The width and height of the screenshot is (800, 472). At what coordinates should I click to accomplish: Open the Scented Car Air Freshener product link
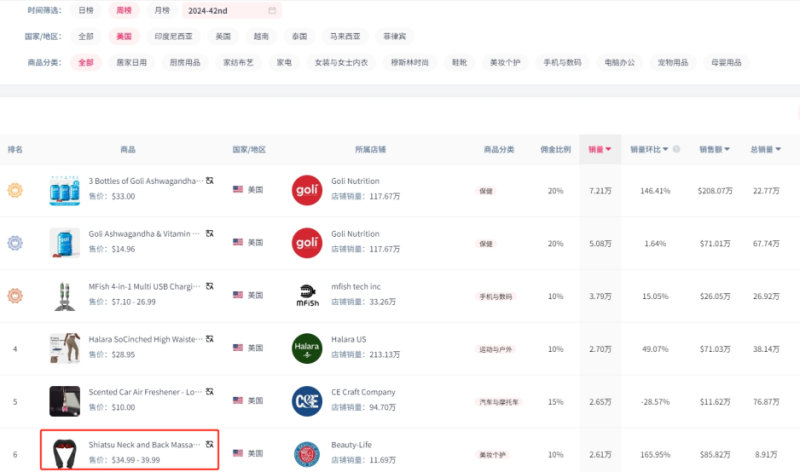click(144, 392)
